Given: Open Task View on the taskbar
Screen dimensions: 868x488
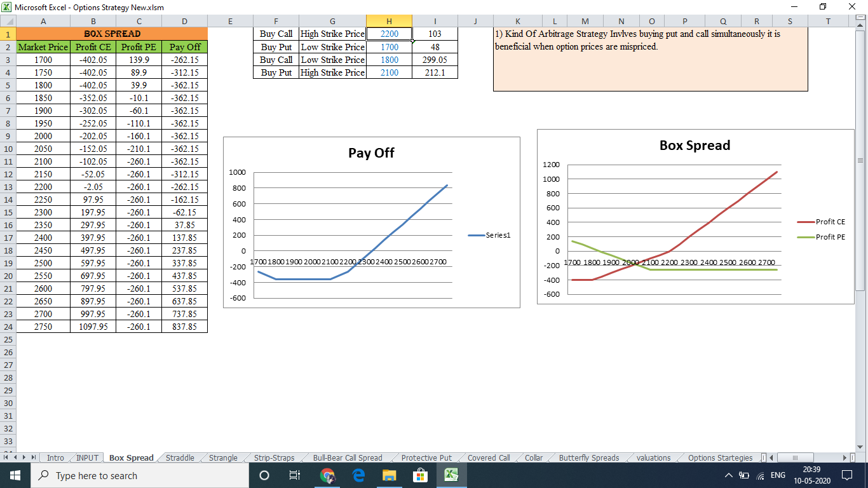Looking at the screenshot, I should point(295,475).
